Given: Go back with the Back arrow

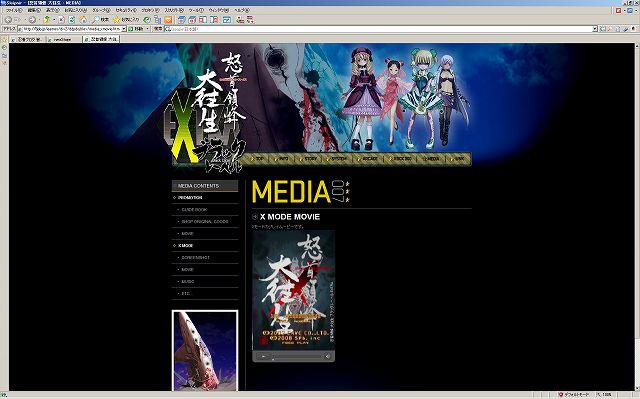Looking at the screenshot, I should [x=8, y=20].
